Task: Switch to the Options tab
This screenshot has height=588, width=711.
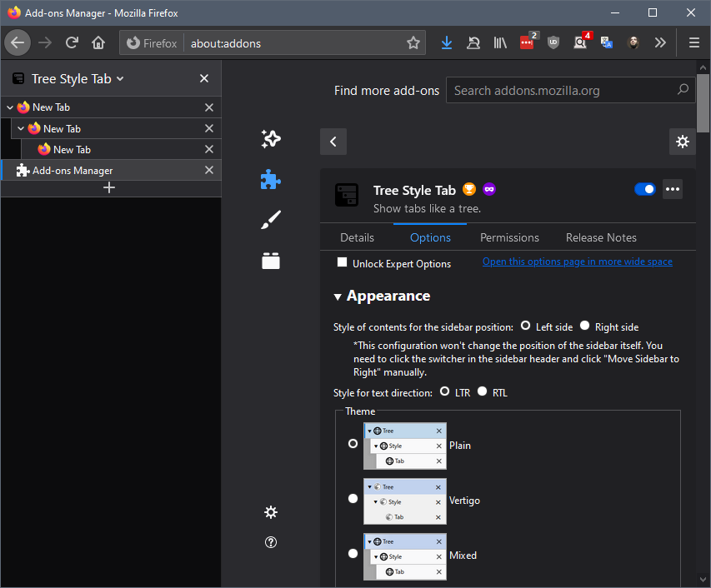Action: [430, 237]
